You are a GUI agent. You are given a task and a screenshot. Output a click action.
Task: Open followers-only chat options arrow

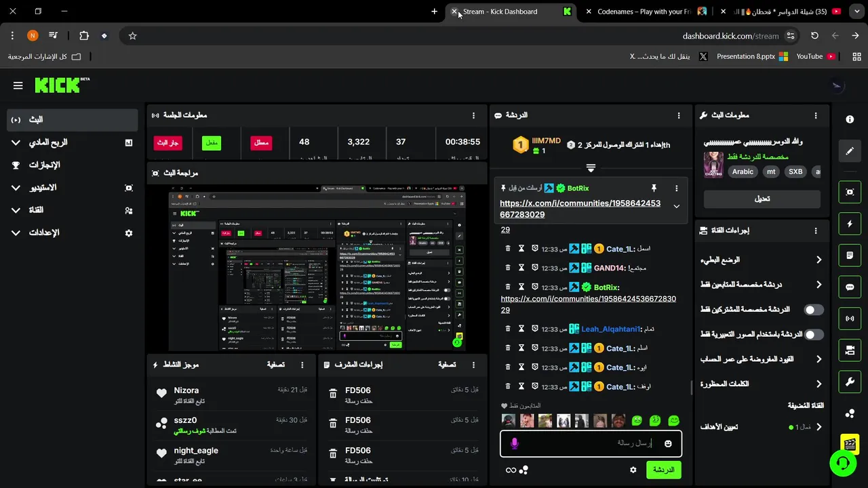(x=818, y=285)
